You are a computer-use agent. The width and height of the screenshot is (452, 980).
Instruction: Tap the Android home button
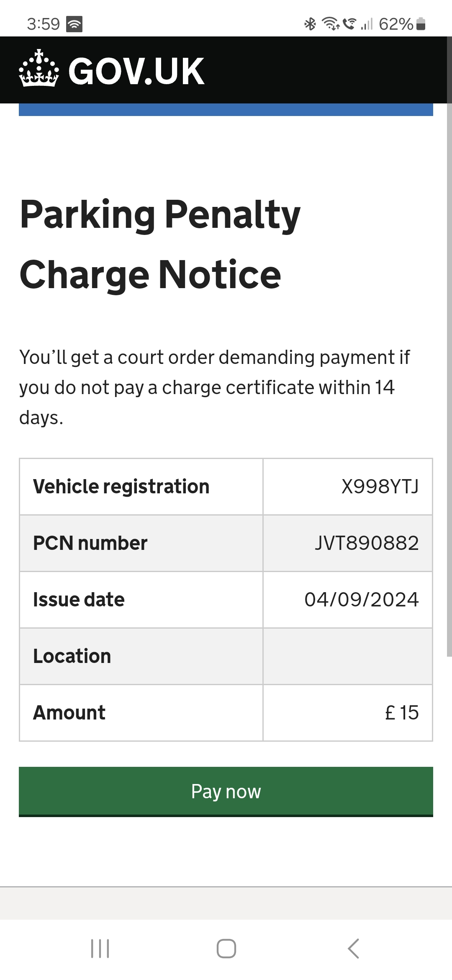coord(226,949)
